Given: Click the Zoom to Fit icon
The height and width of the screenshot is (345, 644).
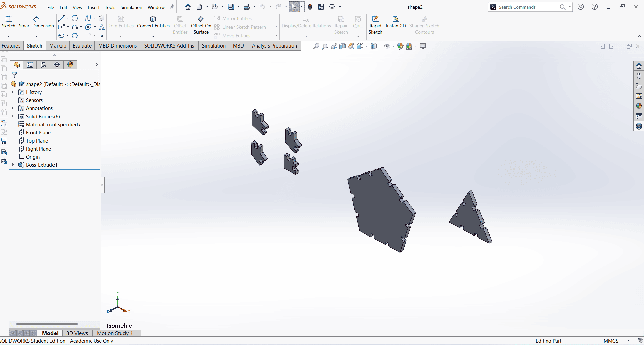Looking at the screenshot, I should tap(316, 46).
